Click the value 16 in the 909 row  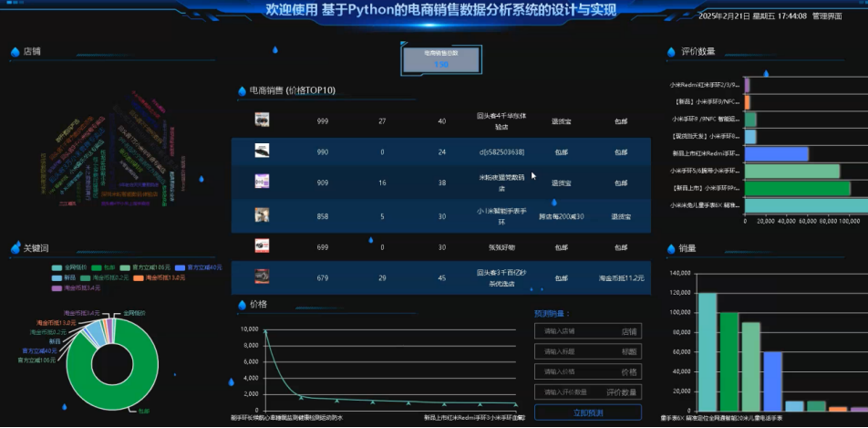point(382,183)
